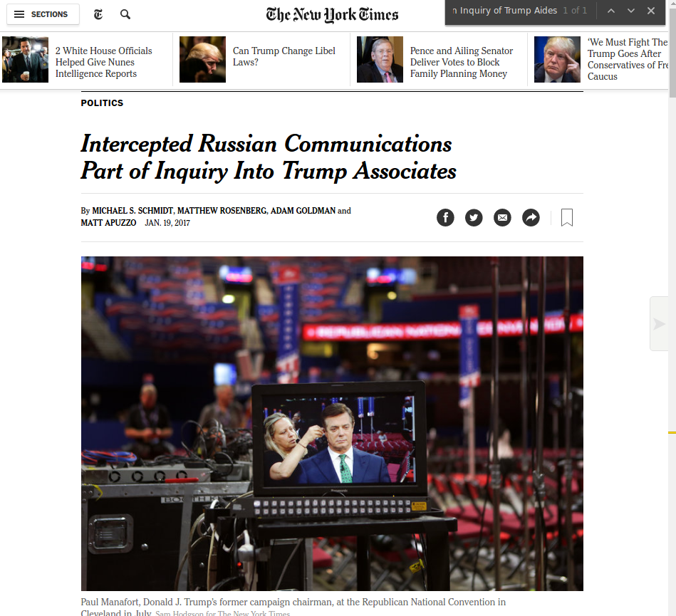The height and width of the screenshot is (616, 676).
Task: Click the NYT 'T' home icon
Action: pos(98,15)
